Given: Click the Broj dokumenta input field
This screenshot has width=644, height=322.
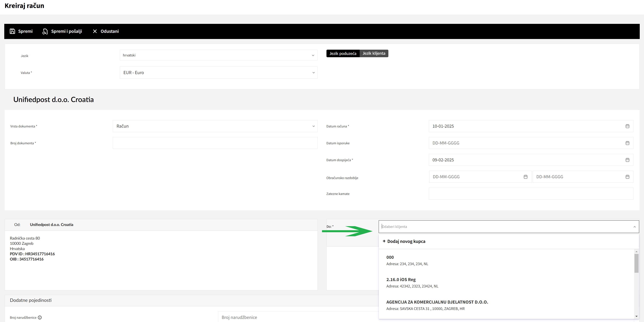Looking at the screenshot, I should (215, 143).
